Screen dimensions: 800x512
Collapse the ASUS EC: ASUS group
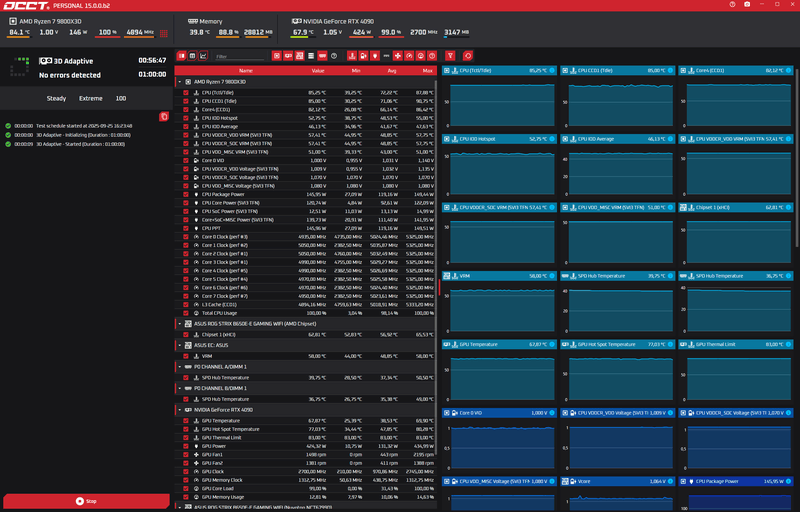pyautogui.click(x=180, y=345)
